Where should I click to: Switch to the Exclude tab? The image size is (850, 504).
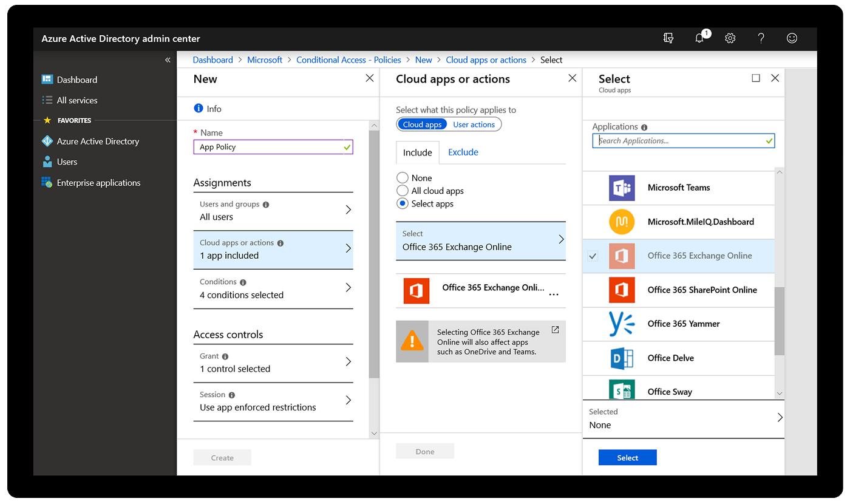463,152
